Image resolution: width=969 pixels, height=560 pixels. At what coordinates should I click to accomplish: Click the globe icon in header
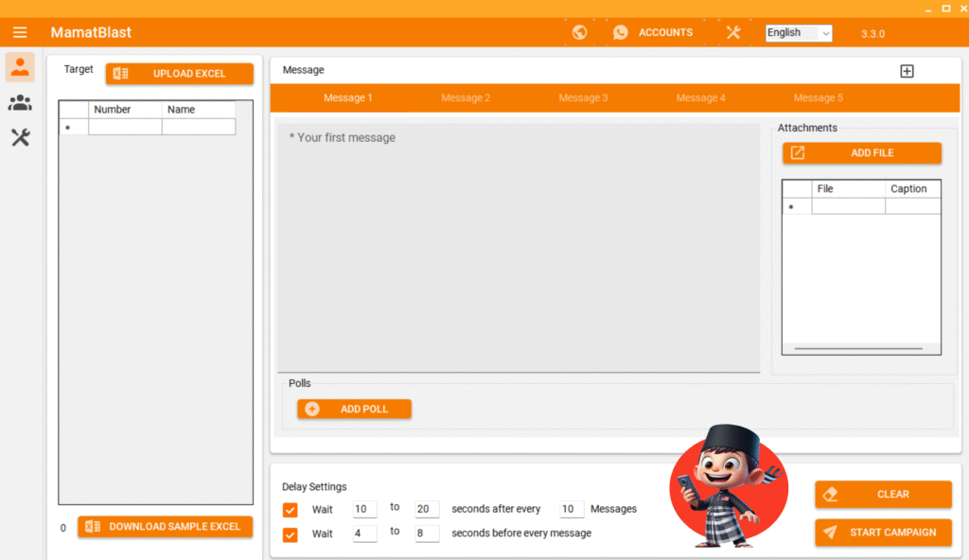point(579,32)
